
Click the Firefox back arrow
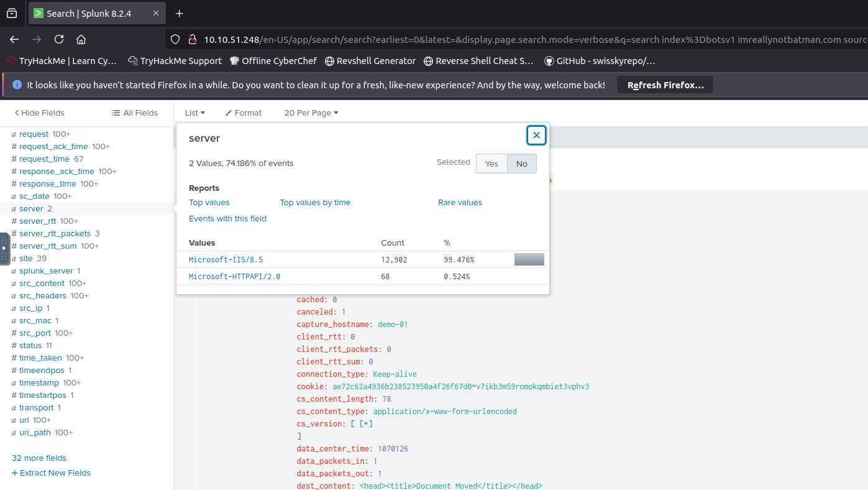[14, 39]
